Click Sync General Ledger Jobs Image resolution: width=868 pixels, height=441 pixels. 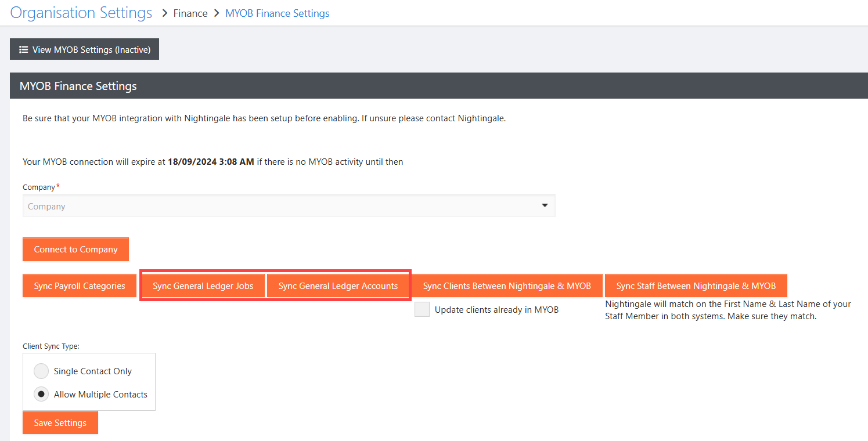203,286
